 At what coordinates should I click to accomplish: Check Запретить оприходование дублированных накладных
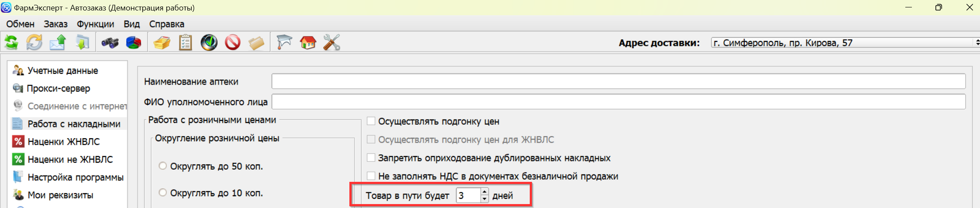371,158
